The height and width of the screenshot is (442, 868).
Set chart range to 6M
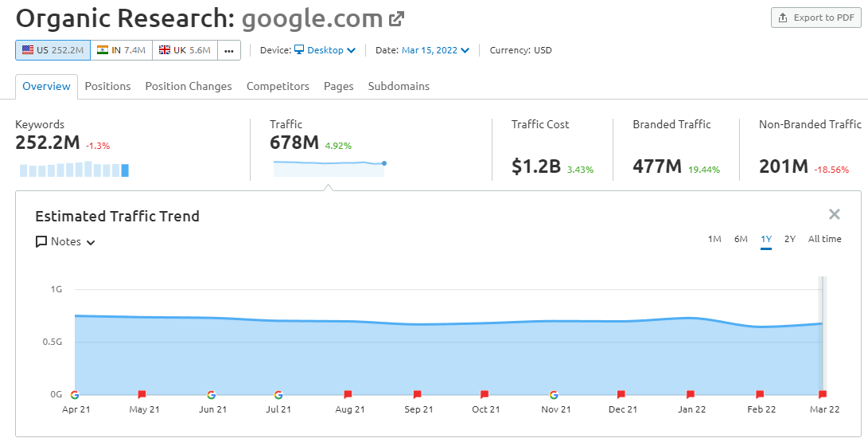tap(741, 239)
